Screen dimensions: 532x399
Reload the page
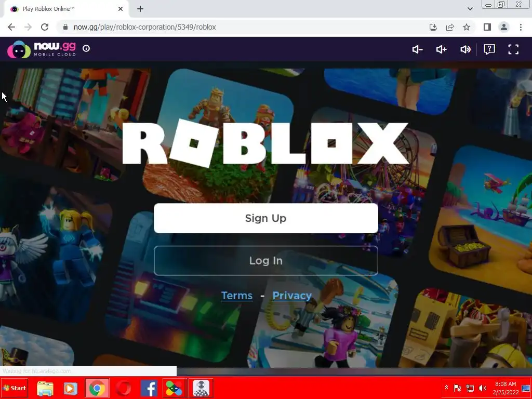tap(45, 27)
